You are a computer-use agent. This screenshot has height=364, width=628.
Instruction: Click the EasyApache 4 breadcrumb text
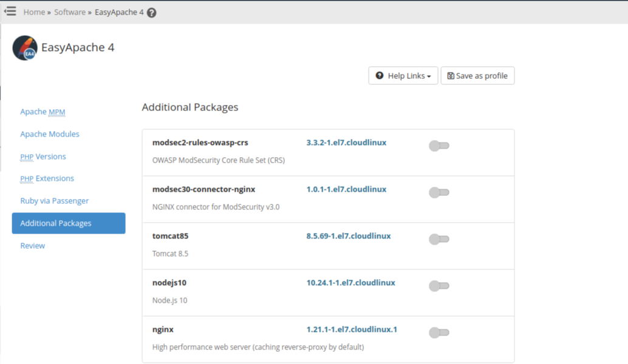pos(119,12)
